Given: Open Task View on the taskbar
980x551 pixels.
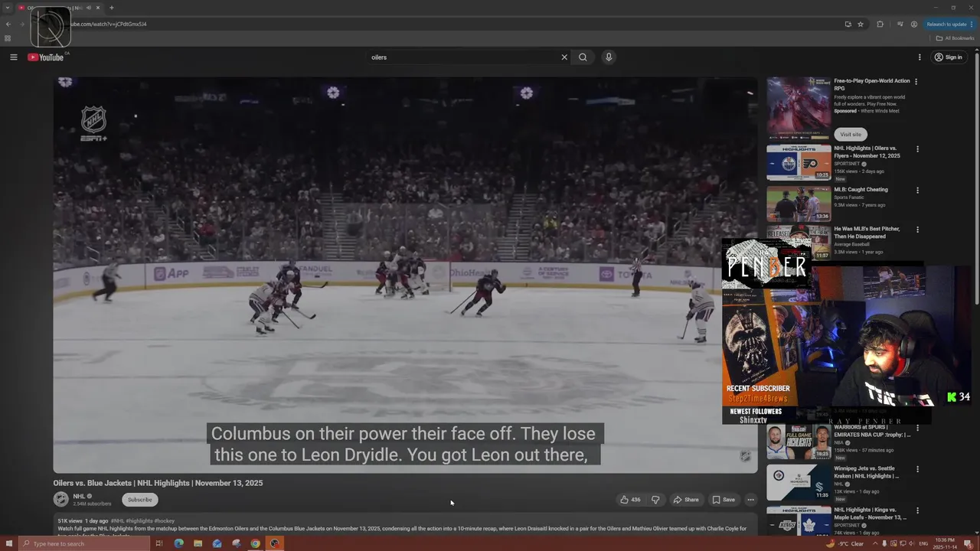Looking at the screenshot, I should click(159, 543).
